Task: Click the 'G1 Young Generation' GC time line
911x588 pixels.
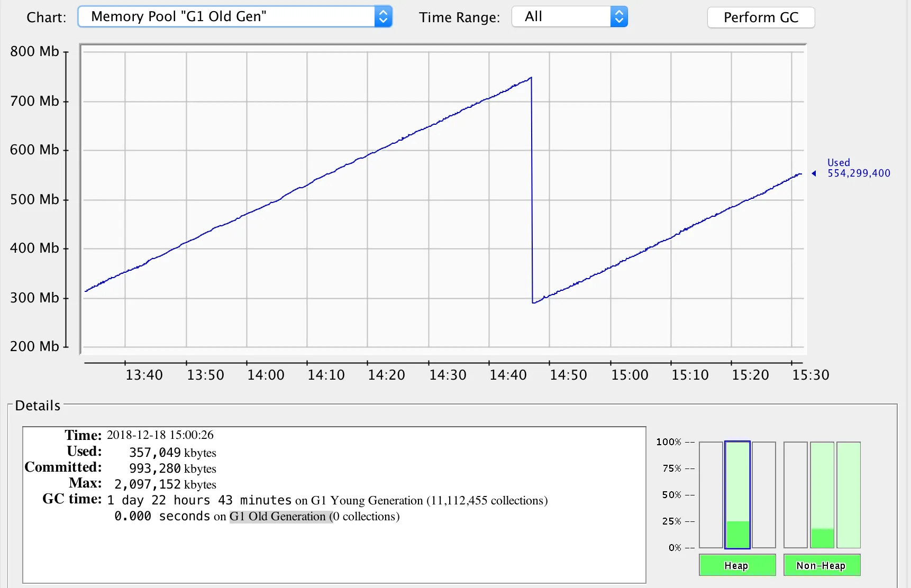Action: click(327, 500)
